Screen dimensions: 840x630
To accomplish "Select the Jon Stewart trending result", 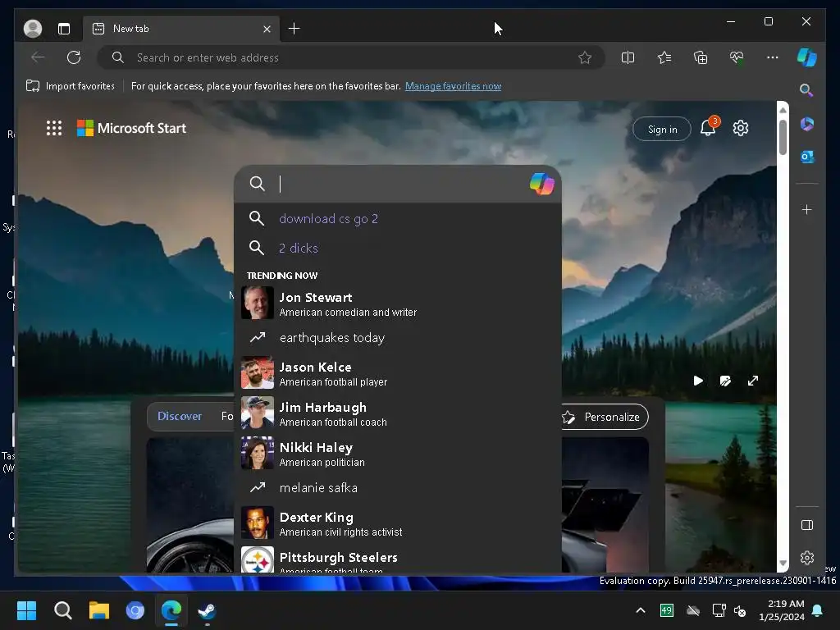I will [398, 304].
